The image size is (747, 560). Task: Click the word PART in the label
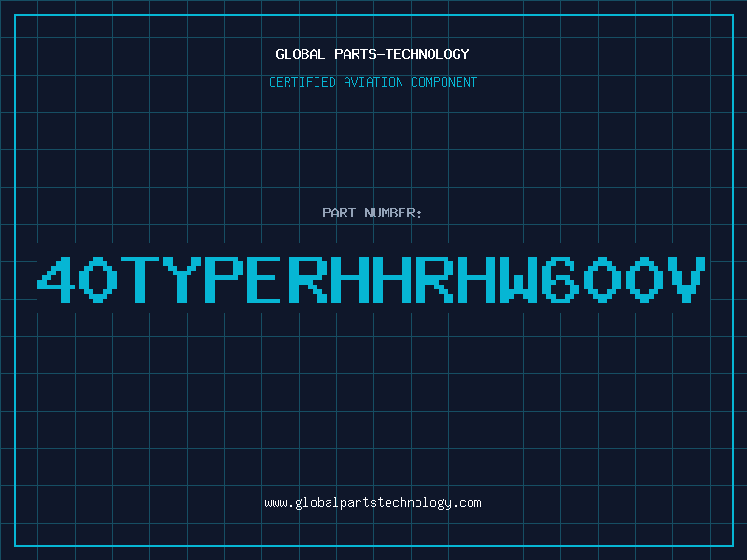(337, 214)
